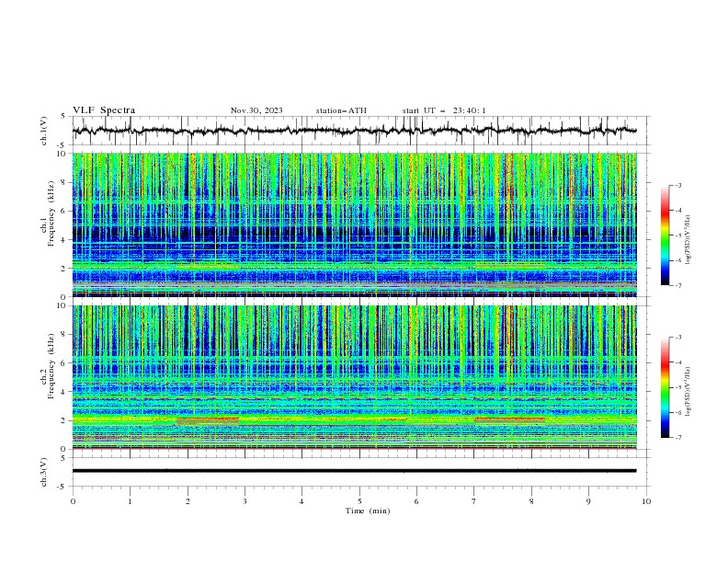Click time axis tick label '3'
728x563 pixels.
pos(245,501)
